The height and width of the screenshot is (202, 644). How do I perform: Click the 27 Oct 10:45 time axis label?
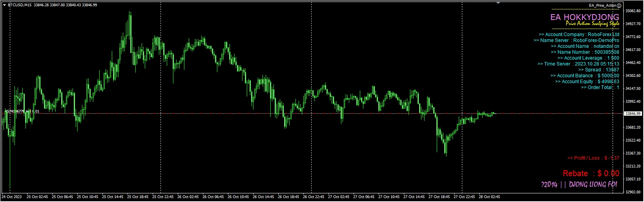(x=389, y=197)
